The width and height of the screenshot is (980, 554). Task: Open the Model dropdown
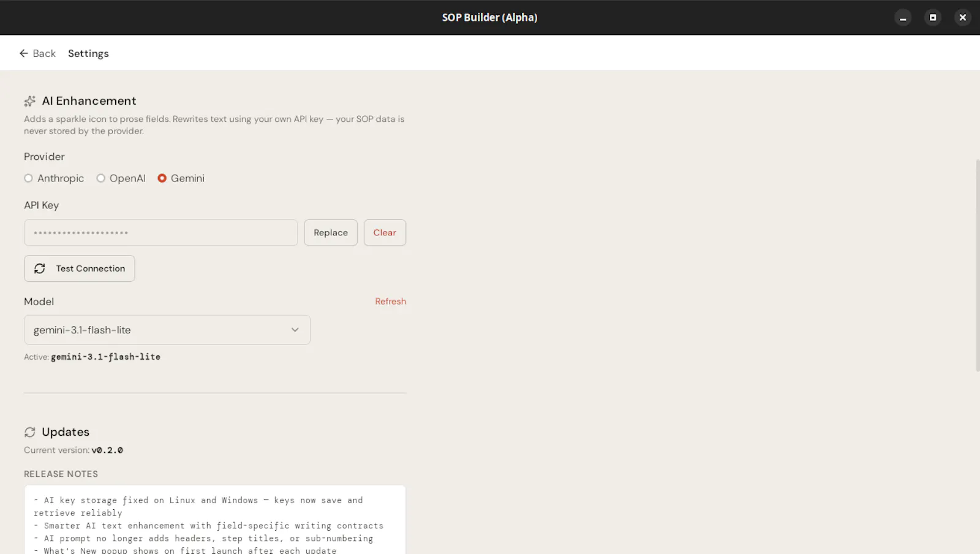(x=167, y=330)
